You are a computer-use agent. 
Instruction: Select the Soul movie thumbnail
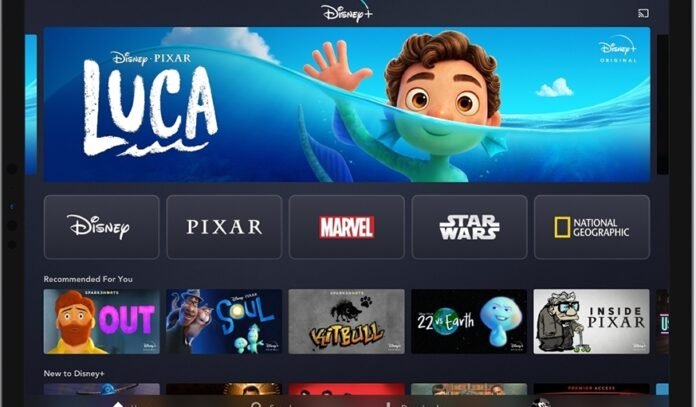point(224,321)
